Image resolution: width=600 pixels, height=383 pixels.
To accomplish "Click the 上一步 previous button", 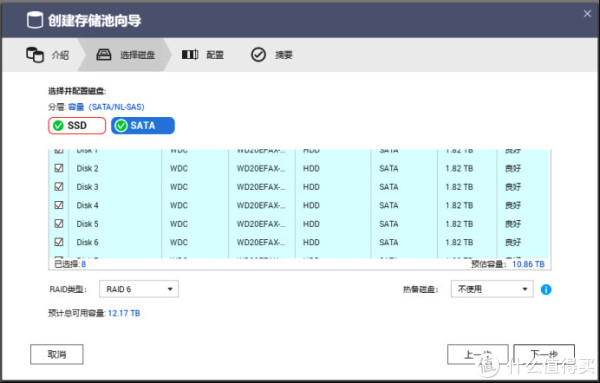I will (x=478, y=354).
